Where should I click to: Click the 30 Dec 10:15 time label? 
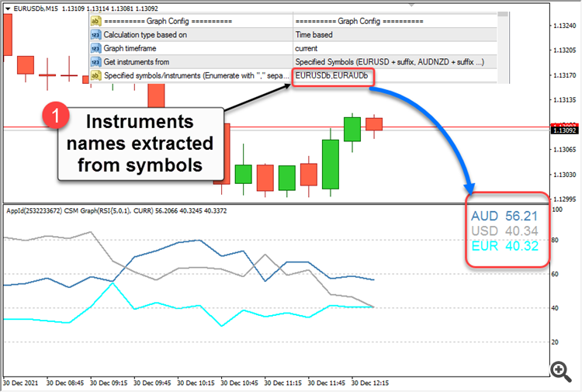(x=196, y=383)
